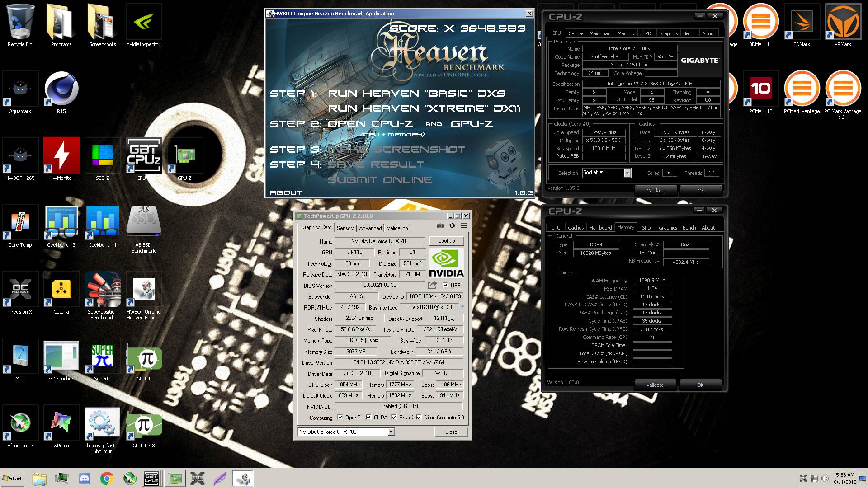This screenshot has width=868, height=488.
Task: Switch to Advanced tab in GPU-Z
Action: click(x=370, y=228)
